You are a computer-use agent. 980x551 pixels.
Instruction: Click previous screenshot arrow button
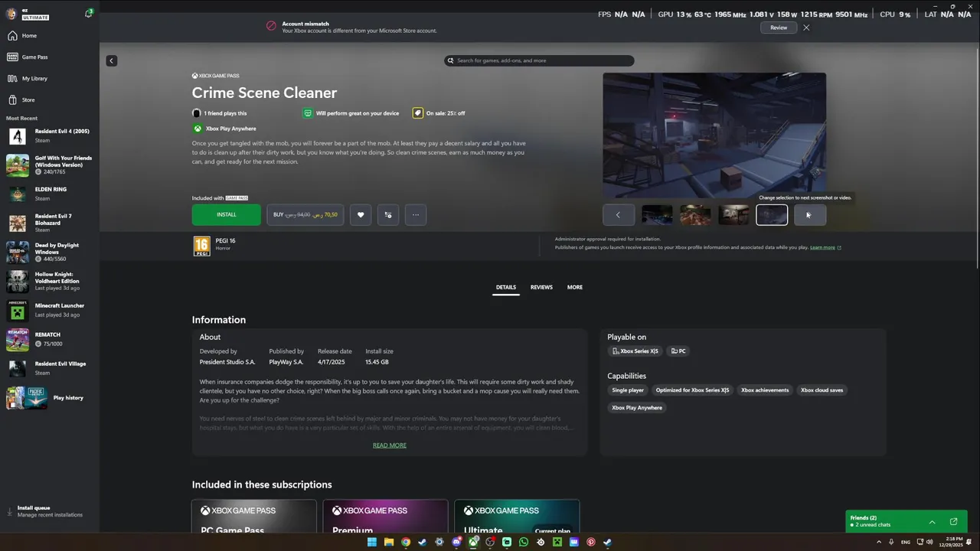click(x=619, y=215)
